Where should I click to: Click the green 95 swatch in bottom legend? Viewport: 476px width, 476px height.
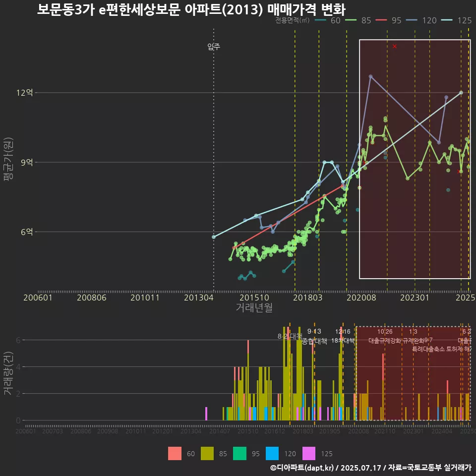point(239,453)
